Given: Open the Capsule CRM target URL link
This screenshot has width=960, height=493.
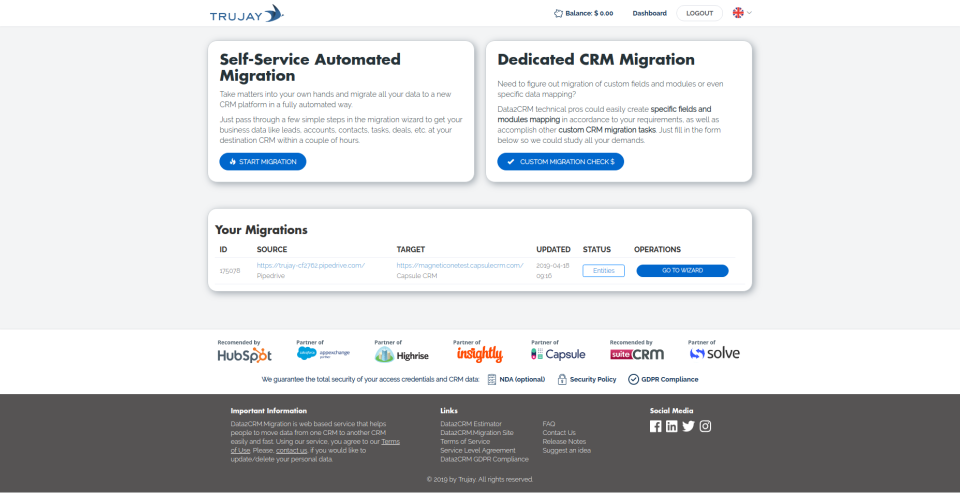Looking at the screenshot, I should [x=460, y=265].
